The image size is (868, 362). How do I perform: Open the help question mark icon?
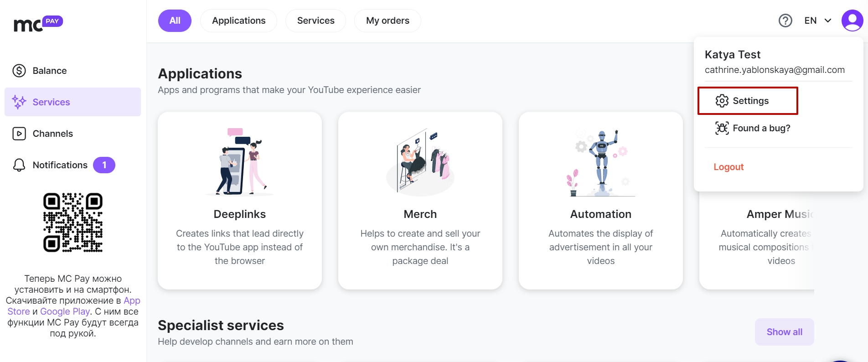click(x=785, y=21)
